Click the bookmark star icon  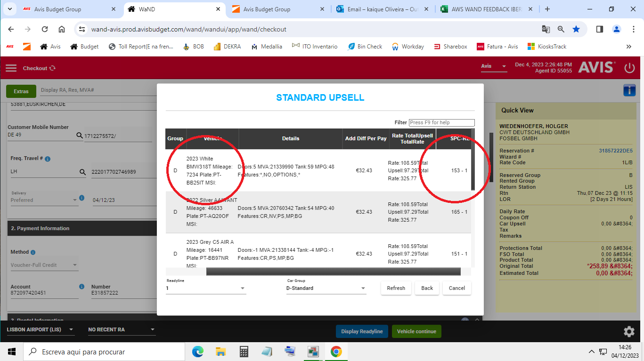point(576,29)
